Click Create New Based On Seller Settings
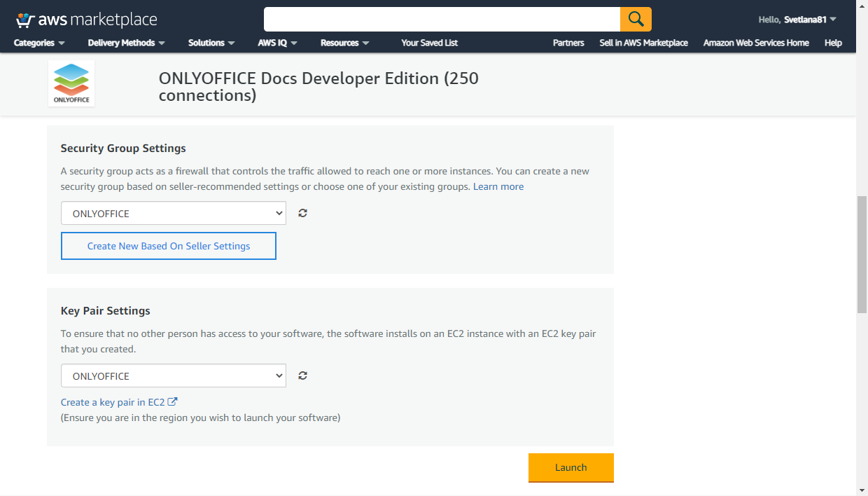The height and width of the screenshot is (496, 868). 168,246
